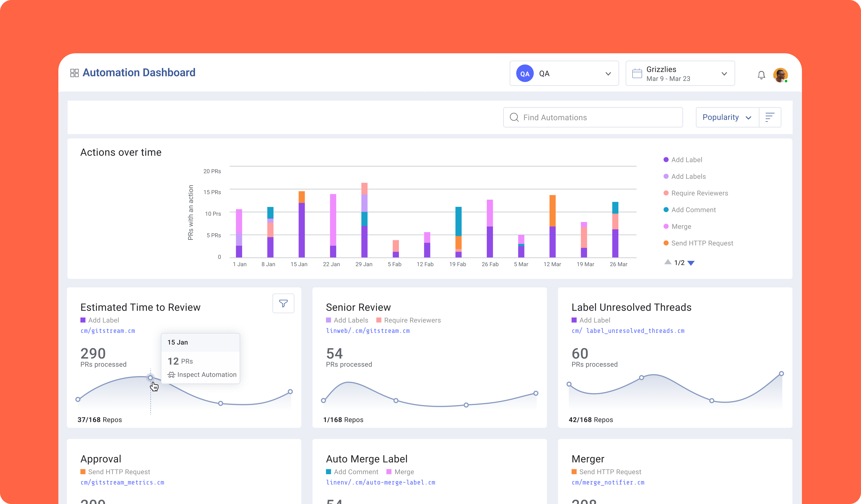Open the filter funnel on Estimated Time to Review
Image resolution: width=861 pixels, height=504 pixels.
click(x=283, y=303)
